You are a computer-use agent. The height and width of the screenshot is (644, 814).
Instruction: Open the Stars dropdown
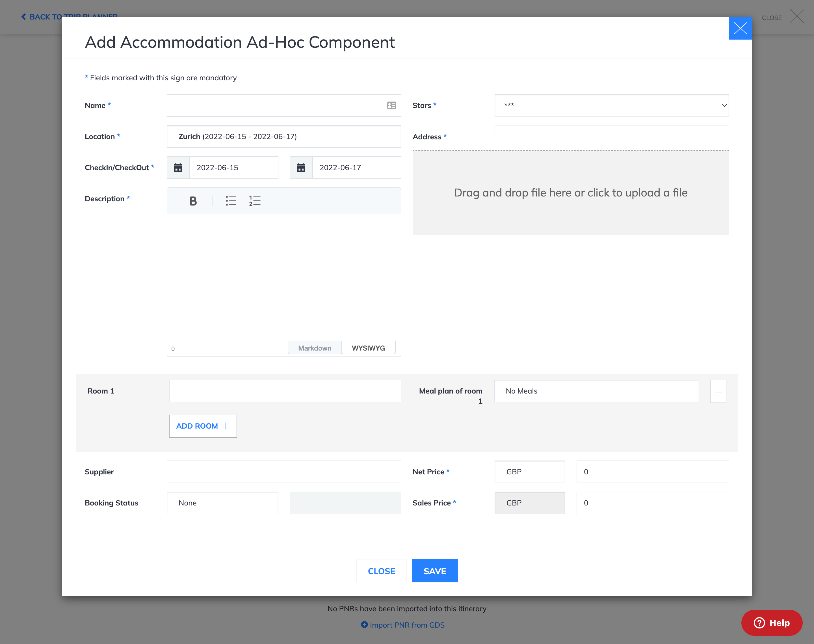pos(612,105)
